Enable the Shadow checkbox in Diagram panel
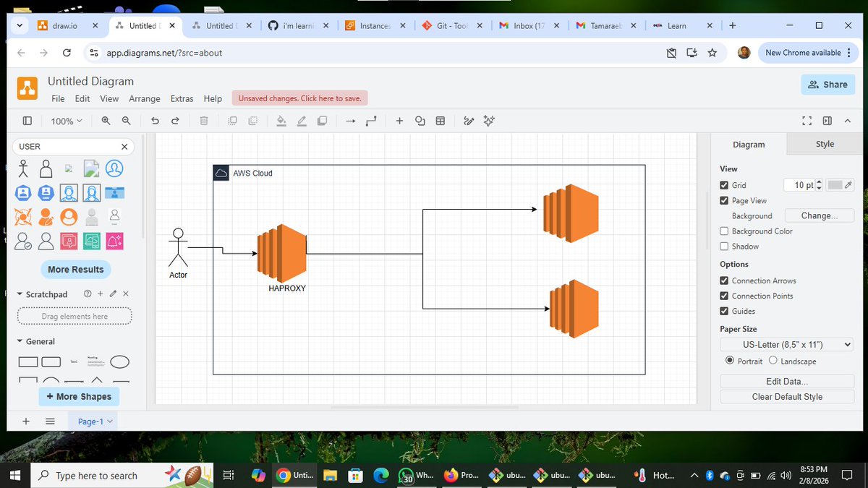868x488 pixels. [x=724, y=247]
